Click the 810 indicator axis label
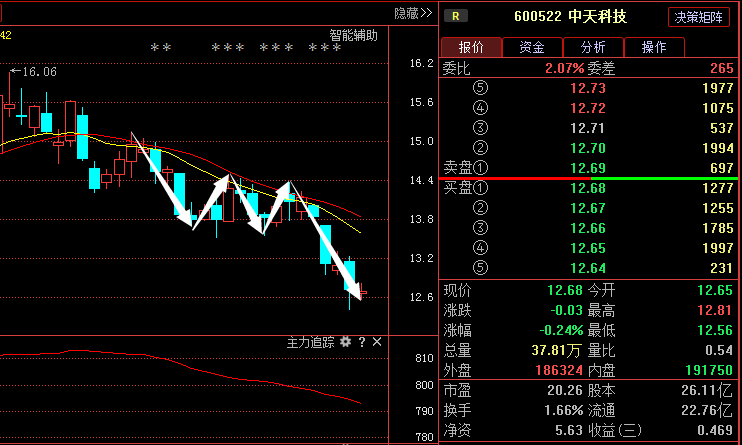Viewport: 742px width, 445px height. (424, 358)
